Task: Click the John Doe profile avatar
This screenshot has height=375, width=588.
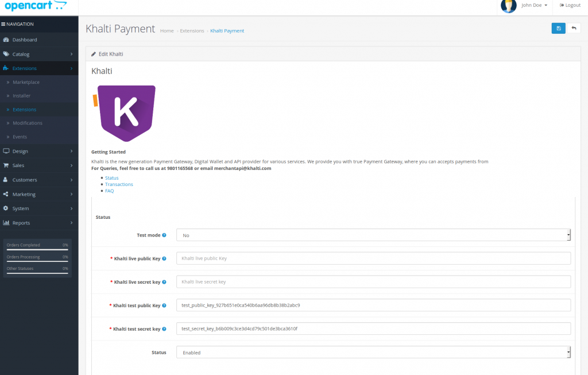Action: click(508, 6)
